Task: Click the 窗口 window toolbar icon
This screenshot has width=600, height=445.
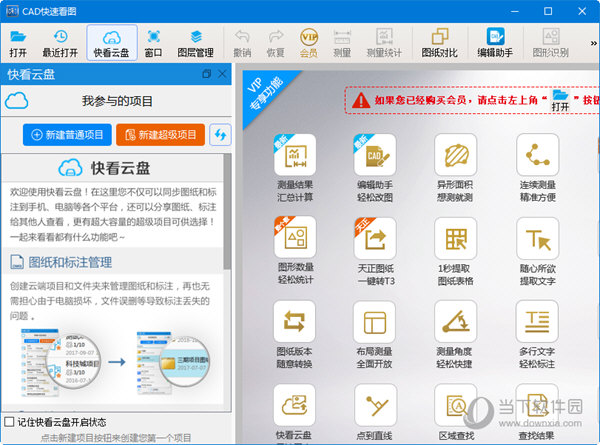Action: [x=153, y=43]
